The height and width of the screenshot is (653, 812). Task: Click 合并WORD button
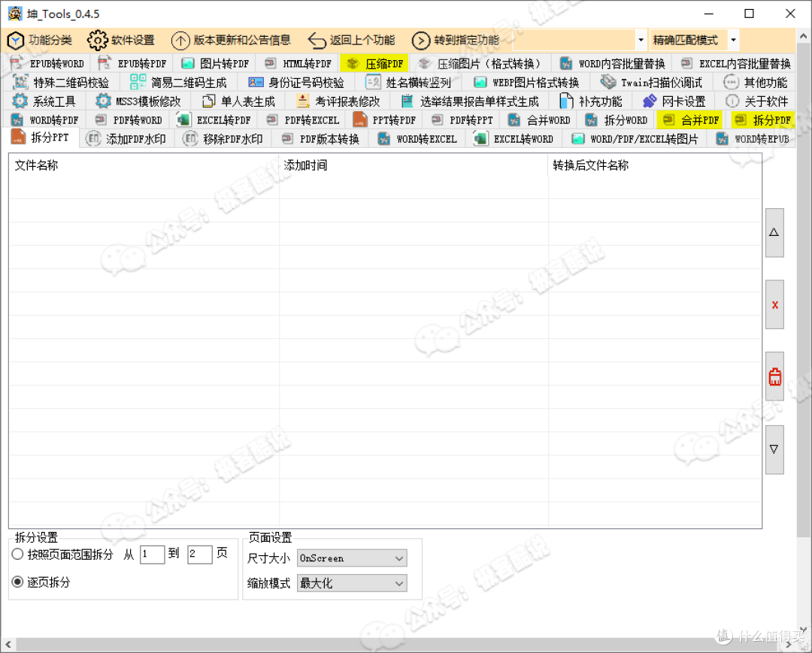[x=539, y=120]
